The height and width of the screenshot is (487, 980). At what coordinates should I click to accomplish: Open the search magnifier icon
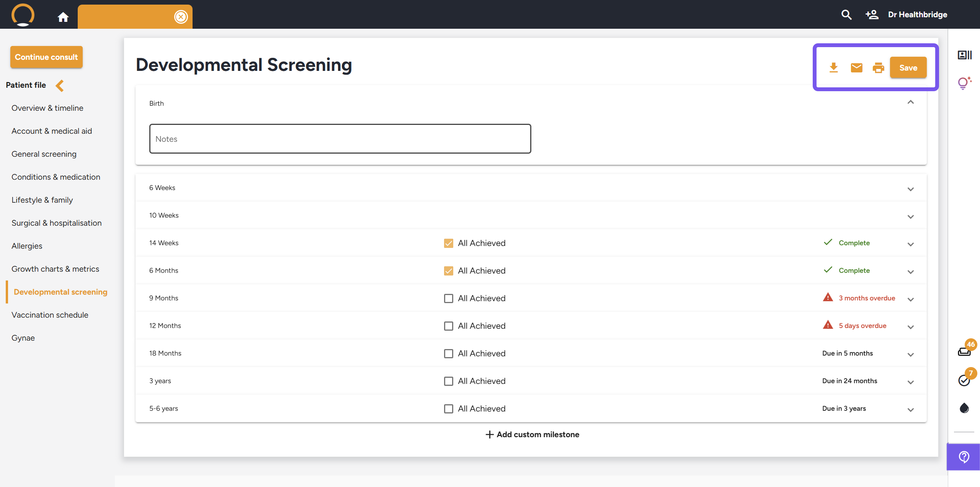point(846,15)
